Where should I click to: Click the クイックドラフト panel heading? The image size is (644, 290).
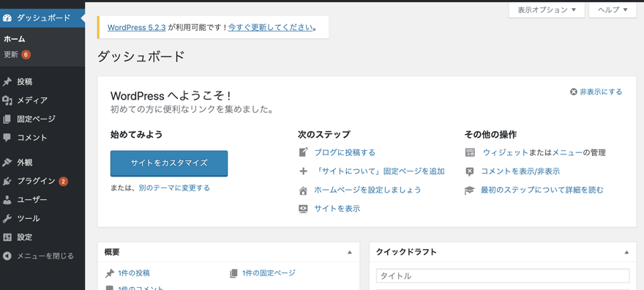(406, 252)
